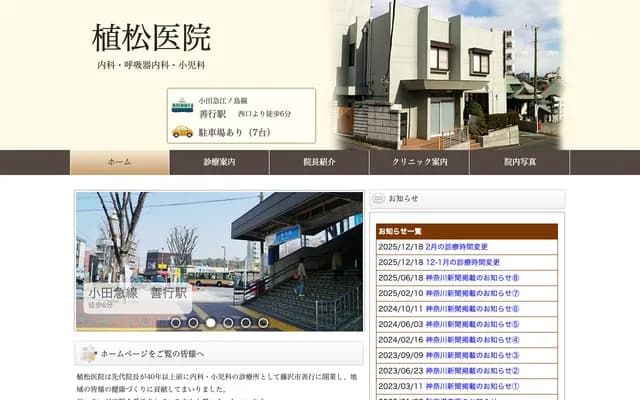Open the 院内写真 navigation tab

tap(520, 162)
